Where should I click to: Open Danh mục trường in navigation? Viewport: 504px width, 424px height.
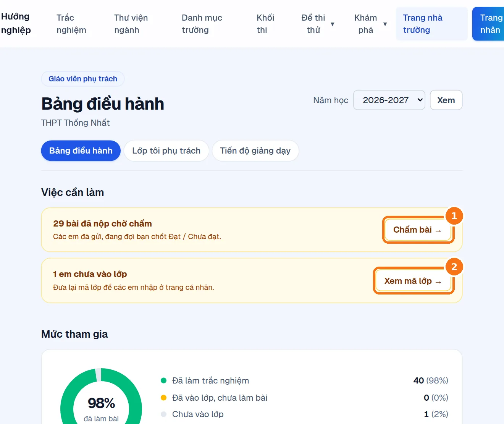coord(202,24)
